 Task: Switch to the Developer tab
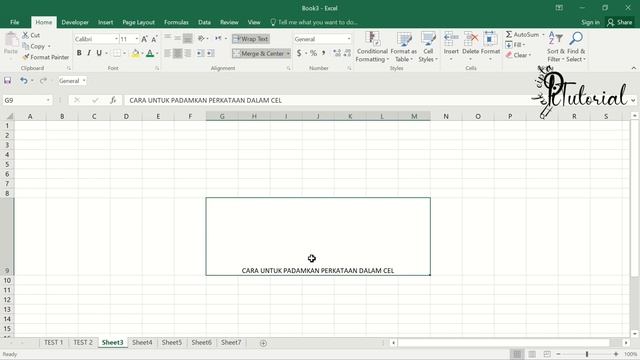(x=75, y=22)
